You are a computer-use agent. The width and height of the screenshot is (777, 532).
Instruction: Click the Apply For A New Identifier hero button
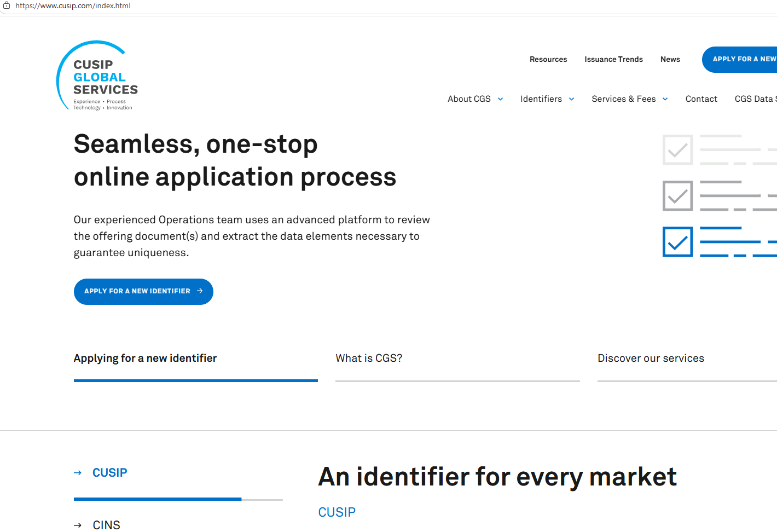[143, 292]
